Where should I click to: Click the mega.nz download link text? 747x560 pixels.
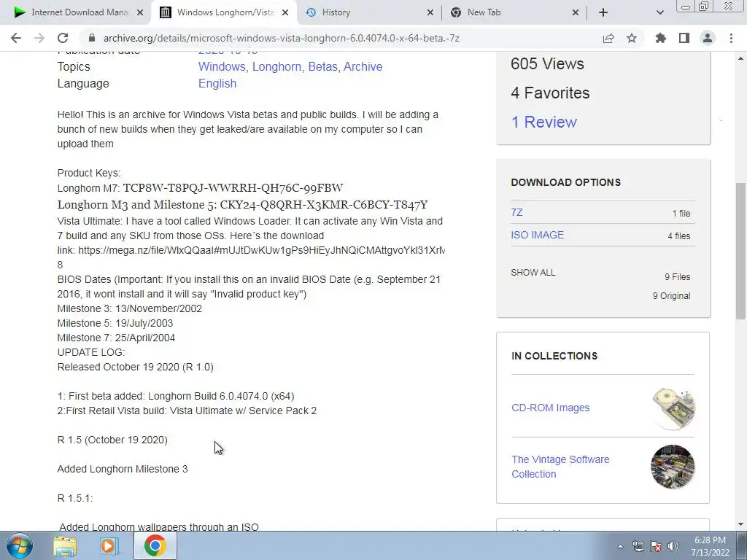262,250
